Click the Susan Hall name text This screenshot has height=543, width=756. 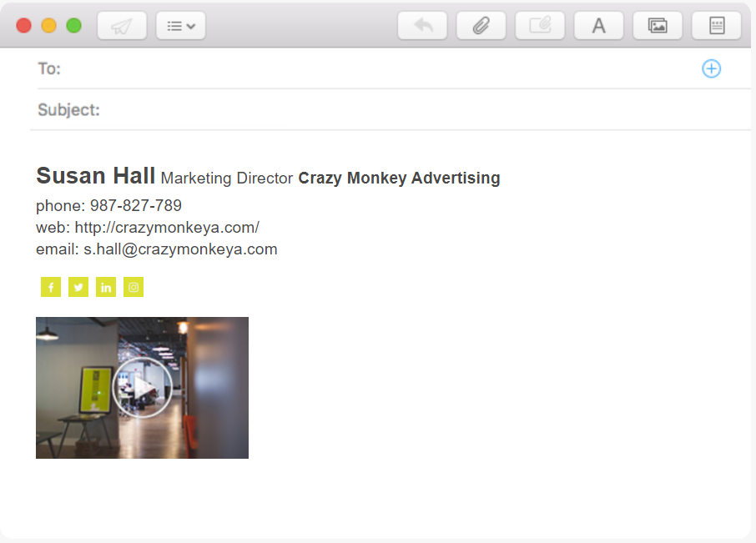(95, 175)
